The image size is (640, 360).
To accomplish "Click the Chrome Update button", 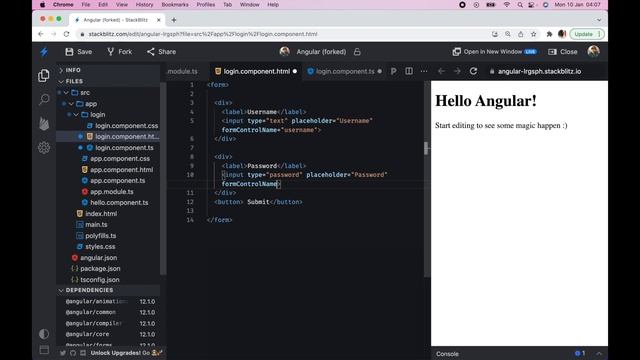I will [x=587, y=34].
